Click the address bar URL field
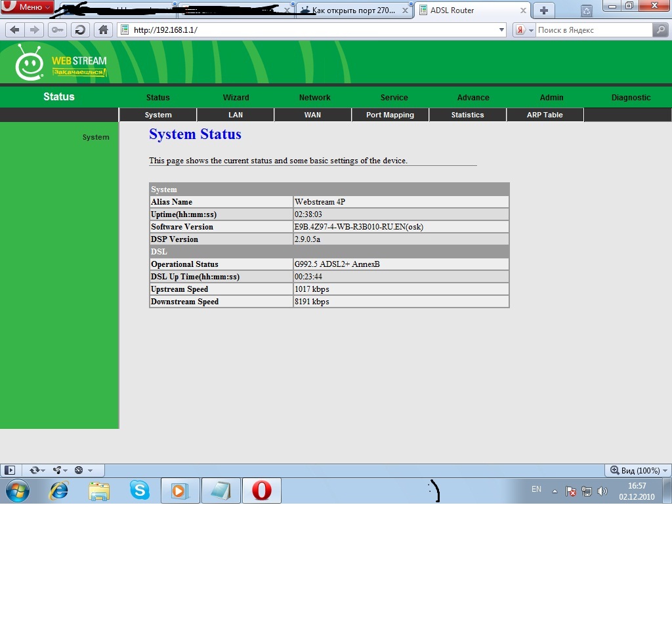 click(x=313, y=30)
